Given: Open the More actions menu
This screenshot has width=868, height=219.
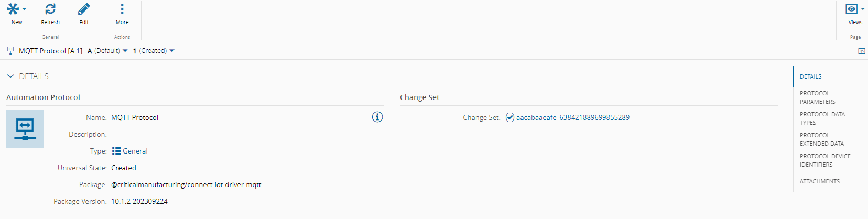Looking at the screenshot, I should [x=122, y=9].
